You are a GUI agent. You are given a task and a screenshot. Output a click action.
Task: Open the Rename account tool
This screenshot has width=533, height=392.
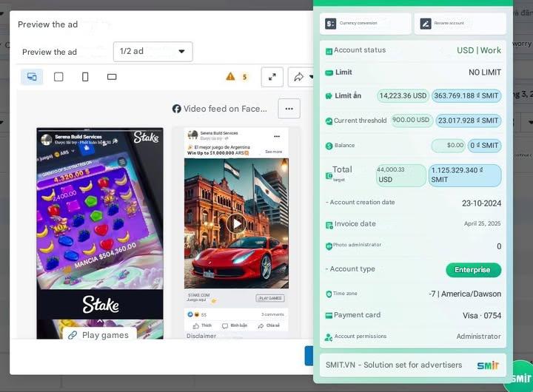coord(460,24)
